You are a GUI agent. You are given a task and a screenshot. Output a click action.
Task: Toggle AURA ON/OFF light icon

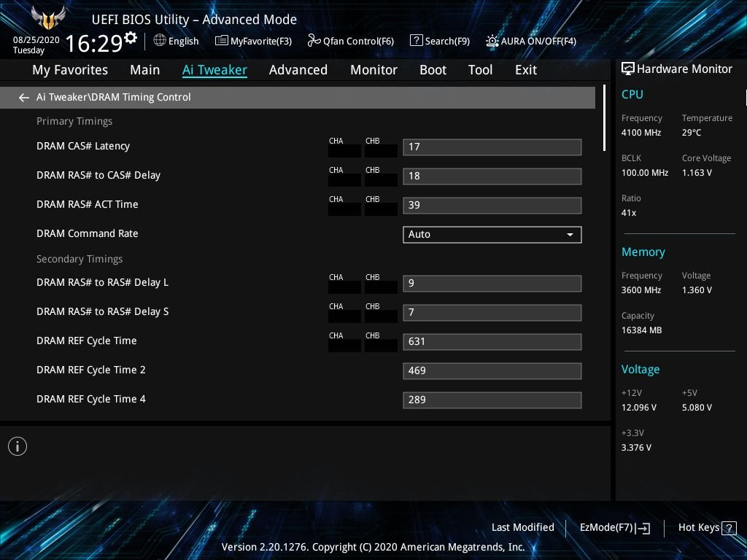(492, 41)
